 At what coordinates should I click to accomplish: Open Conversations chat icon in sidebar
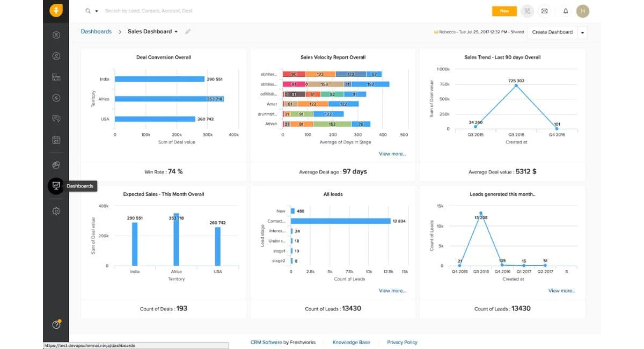(x=56, y=119)
